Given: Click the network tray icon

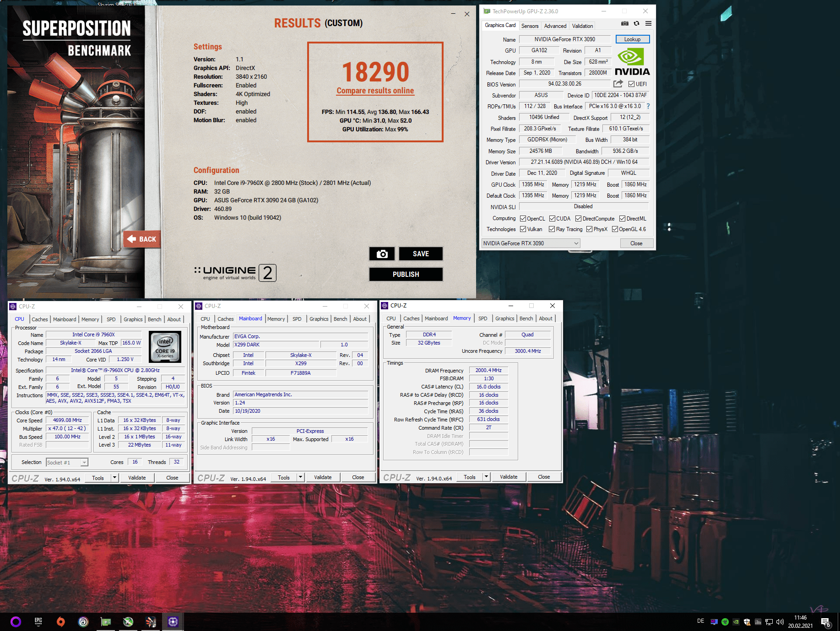Looking at the screenshot, I should [769, 622].
